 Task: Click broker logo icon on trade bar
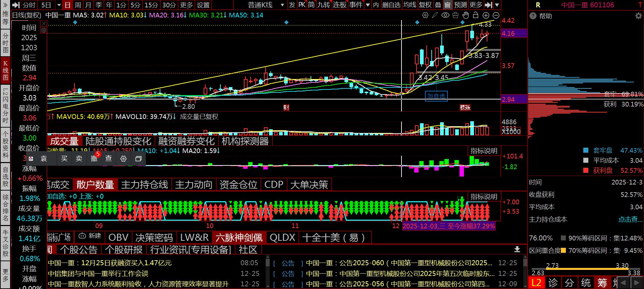coord(31,159)
